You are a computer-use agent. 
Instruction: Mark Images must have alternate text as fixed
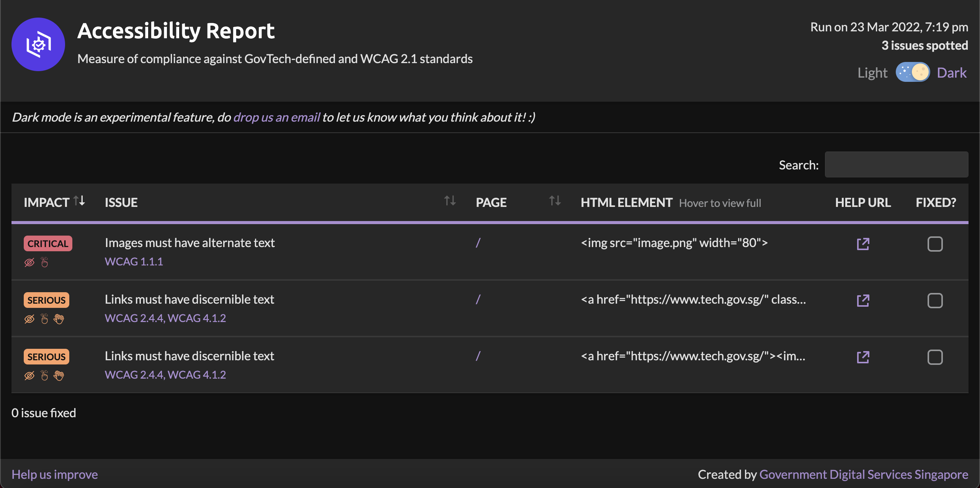(935, 244)
